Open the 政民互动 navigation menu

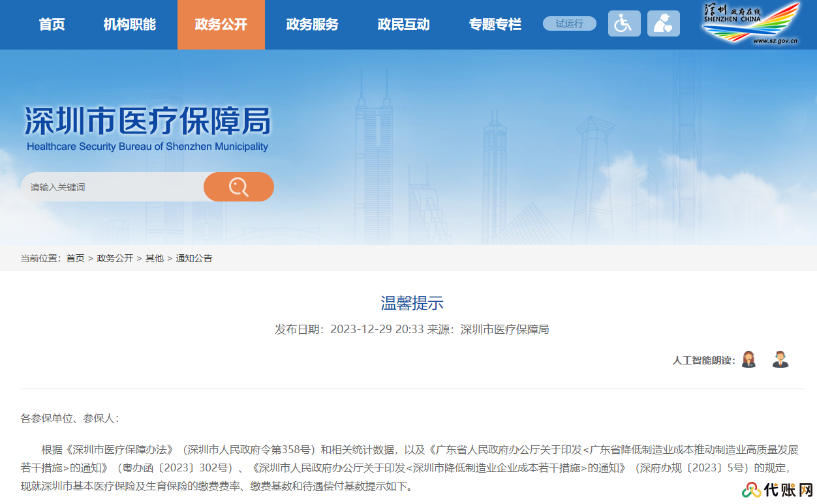point(404,25)
